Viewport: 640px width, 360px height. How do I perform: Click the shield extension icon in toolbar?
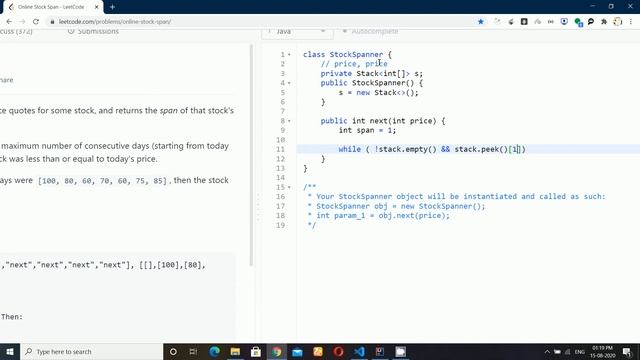[x=564, y=22]
